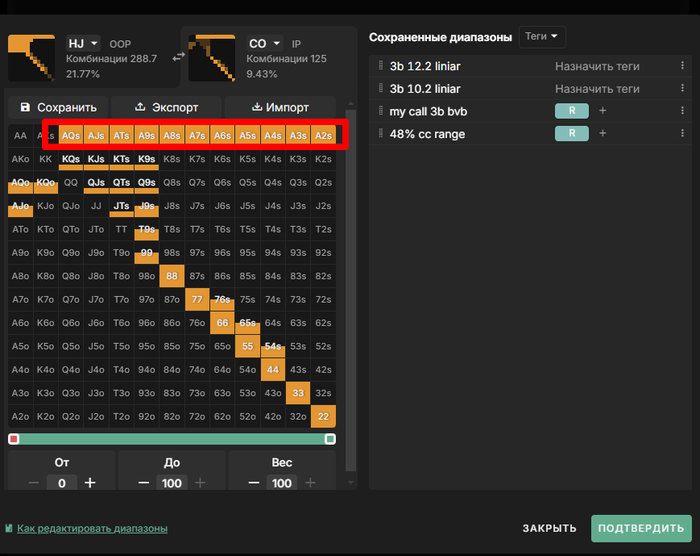The width and height of the screenshot is (700, 556).
Task: Increase the До value with plus
Action: (x=200, y=483)
